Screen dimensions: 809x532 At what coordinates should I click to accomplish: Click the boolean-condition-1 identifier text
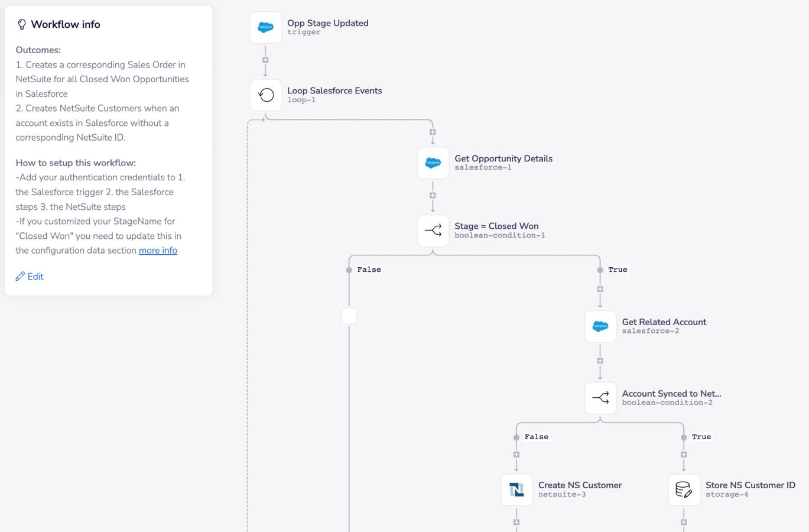coord(500,235)
